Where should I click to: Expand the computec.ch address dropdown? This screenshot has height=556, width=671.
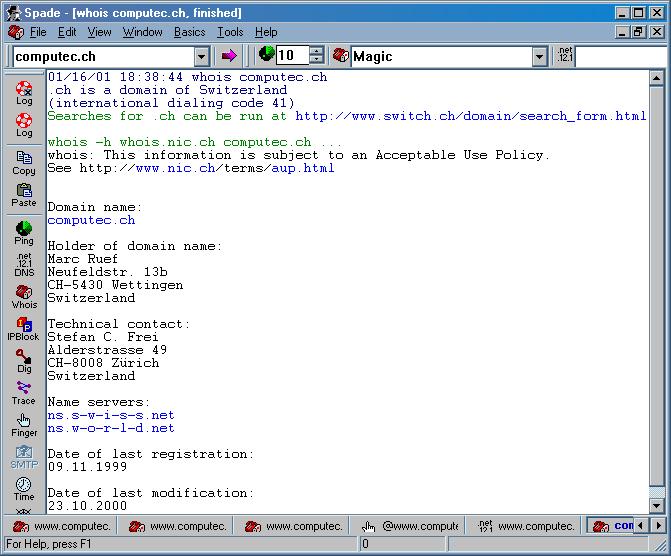[202, 56]
